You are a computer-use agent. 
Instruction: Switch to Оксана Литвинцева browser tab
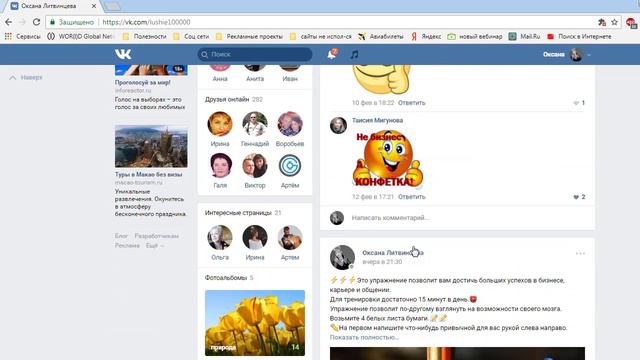(54, 6)
